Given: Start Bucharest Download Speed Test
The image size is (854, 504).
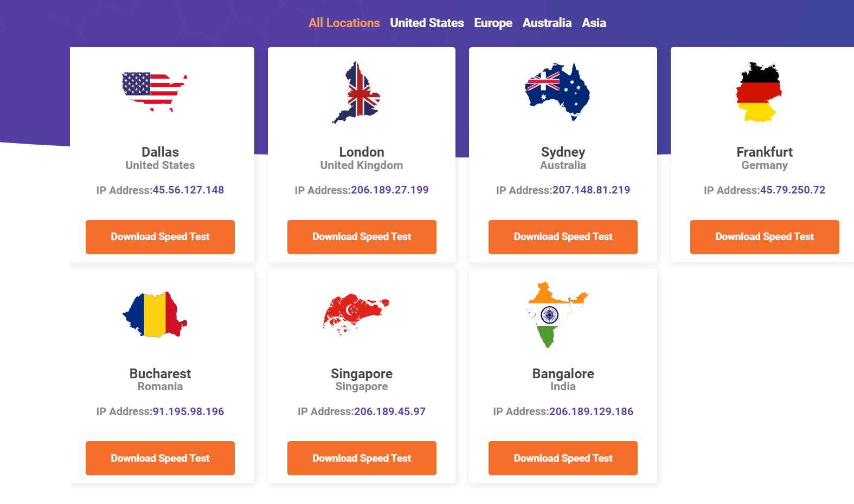Looking at the screenshot, I should [x=160, y=458].
